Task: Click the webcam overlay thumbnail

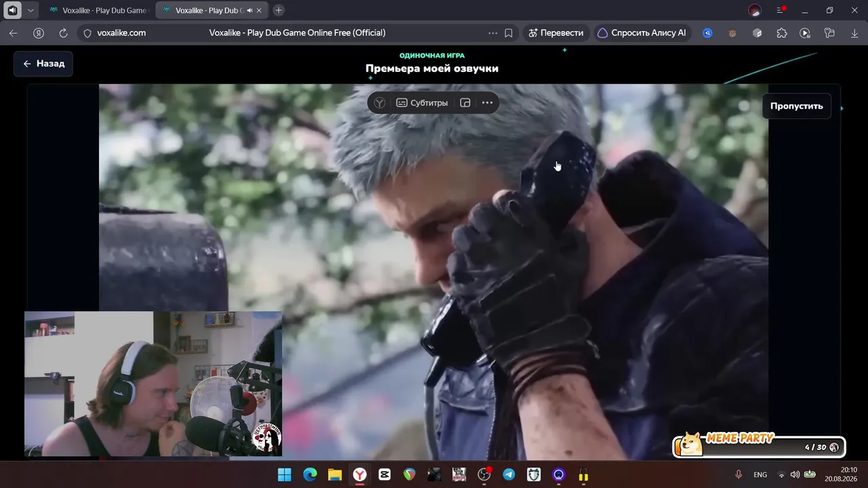Action: click(153, 384)
